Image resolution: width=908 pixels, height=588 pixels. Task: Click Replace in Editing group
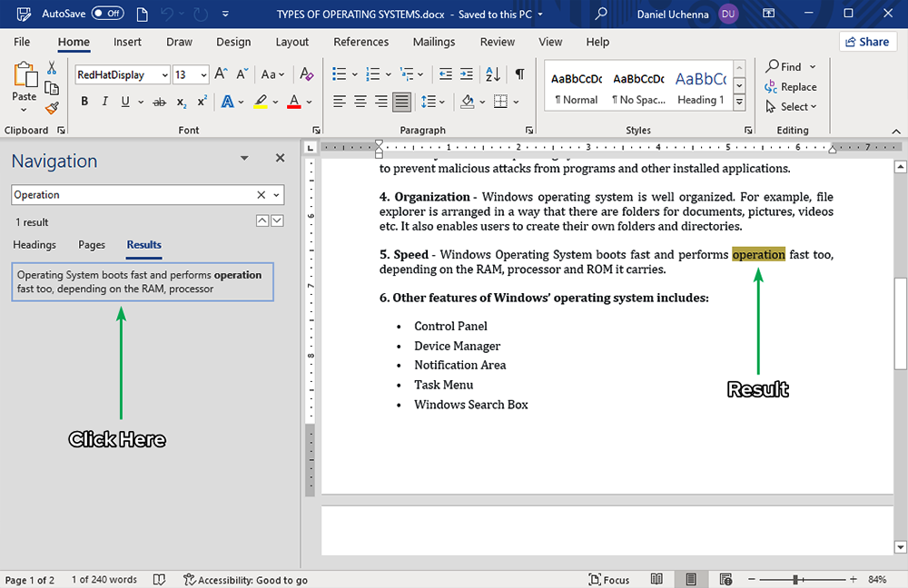click(x=790, y=87)
